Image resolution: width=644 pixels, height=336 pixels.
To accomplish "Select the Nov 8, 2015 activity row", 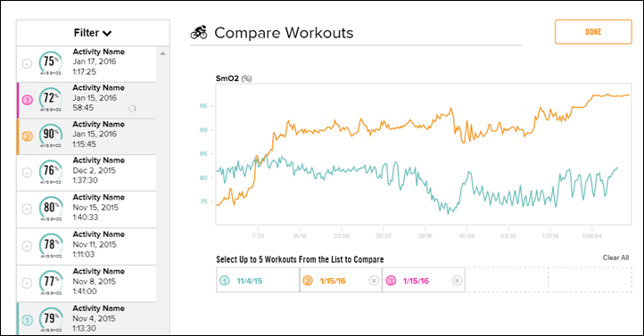I will coord(87,283).
